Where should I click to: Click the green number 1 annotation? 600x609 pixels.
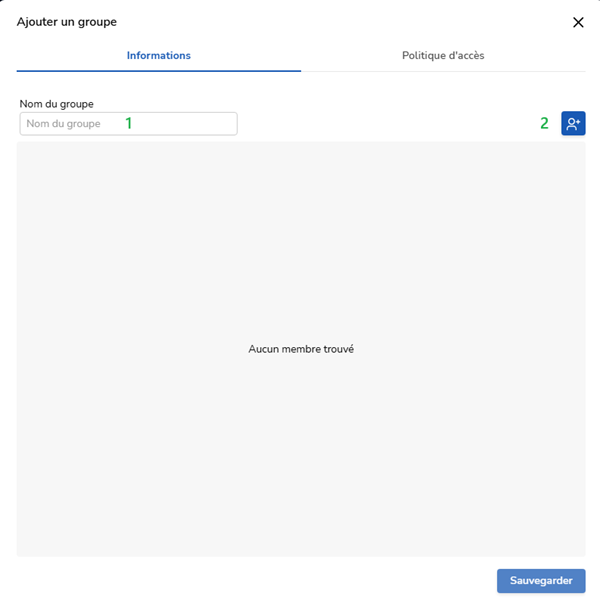click(128, 123)
